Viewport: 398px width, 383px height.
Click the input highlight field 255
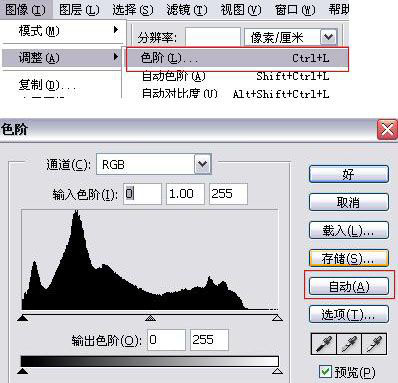click(x=228, y=194)
